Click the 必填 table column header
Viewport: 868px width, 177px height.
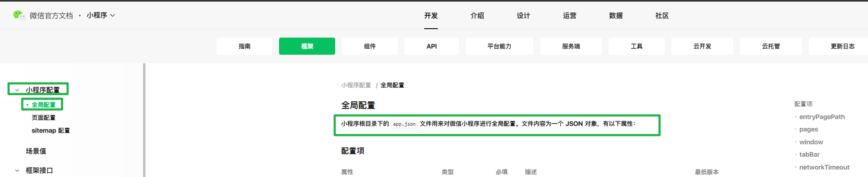pyautogui.click(x=502, y=172)
